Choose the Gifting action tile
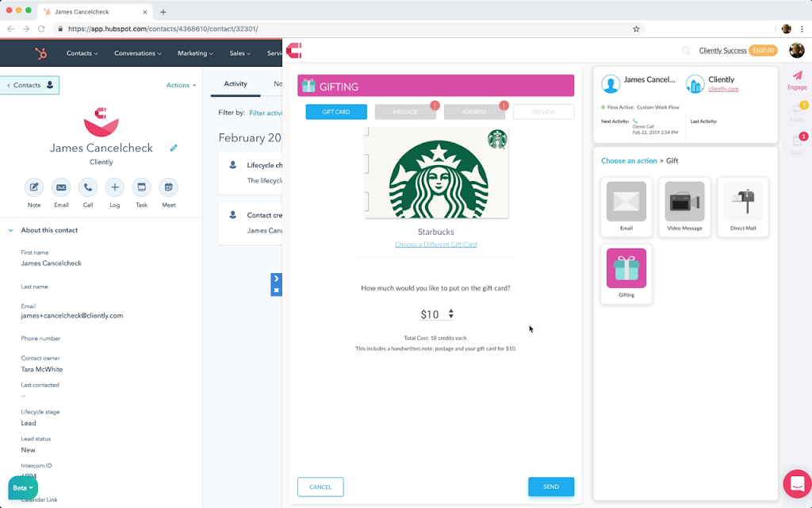 click(626, 274)
